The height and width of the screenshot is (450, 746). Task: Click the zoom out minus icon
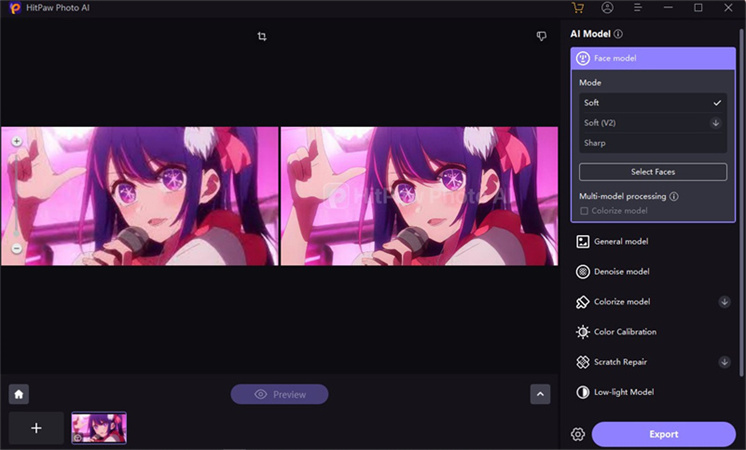click(17, 249)
